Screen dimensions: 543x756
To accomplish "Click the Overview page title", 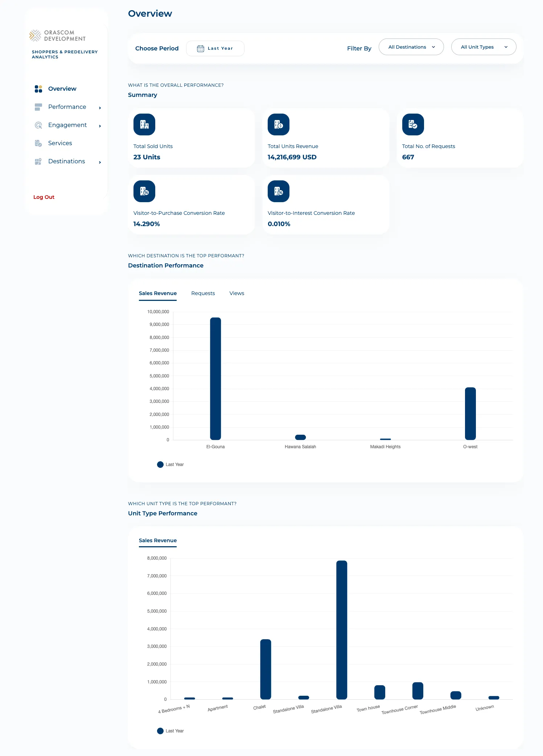I will pyautogui.click(x=150, y=14).
